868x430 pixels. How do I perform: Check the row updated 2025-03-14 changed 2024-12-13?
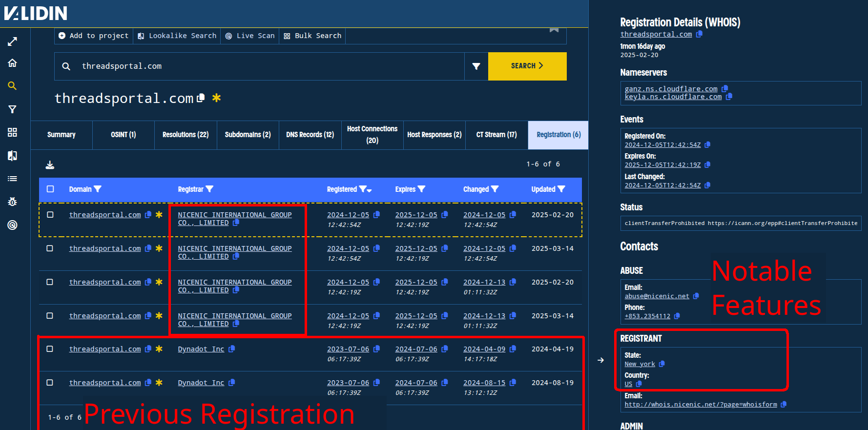(50, 316)
